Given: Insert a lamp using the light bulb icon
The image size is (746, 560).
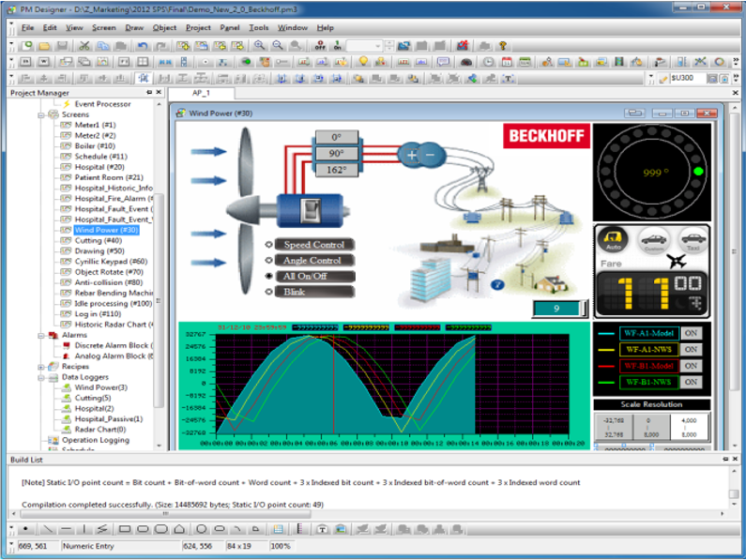Looking at the screenshot, I should tap(363, 62).
